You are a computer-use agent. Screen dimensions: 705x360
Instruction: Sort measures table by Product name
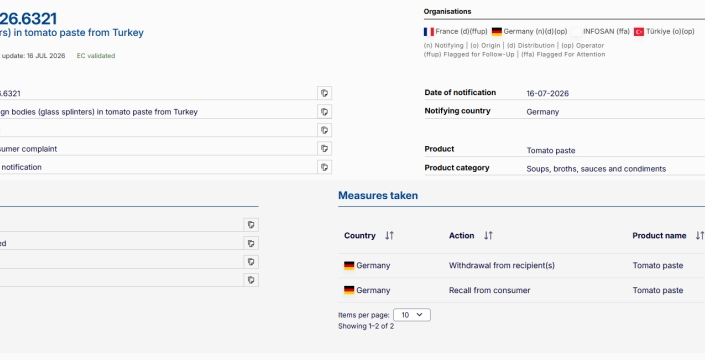700,236
